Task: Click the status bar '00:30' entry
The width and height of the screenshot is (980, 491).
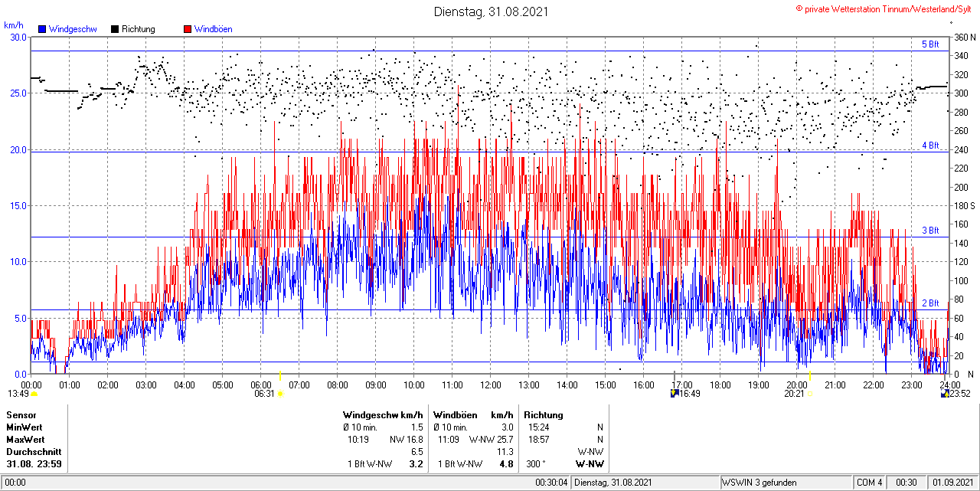Action: coord(907,483)
